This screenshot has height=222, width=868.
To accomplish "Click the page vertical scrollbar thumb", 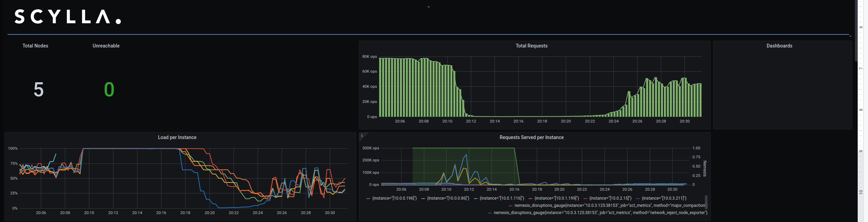I will coord(856,31).
